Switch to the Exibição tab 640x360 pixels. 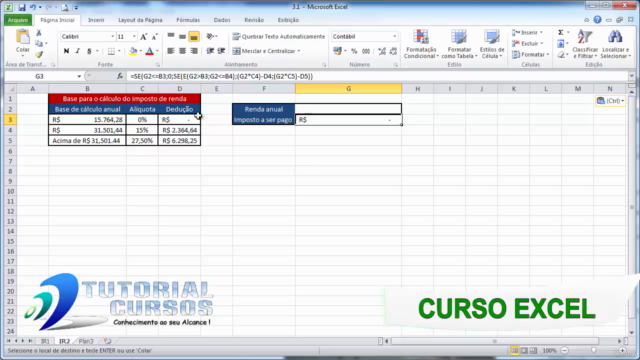288,20
